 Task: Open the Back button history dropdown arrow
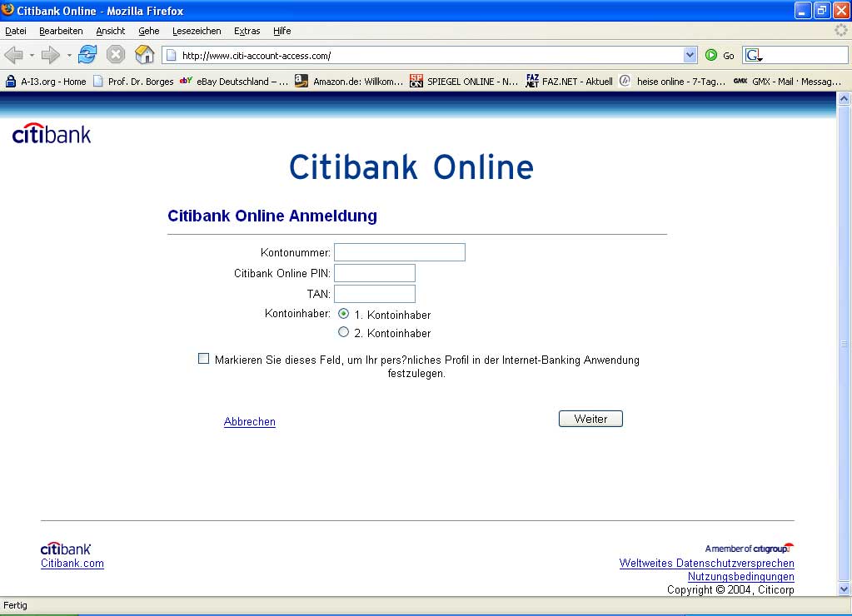32,56
